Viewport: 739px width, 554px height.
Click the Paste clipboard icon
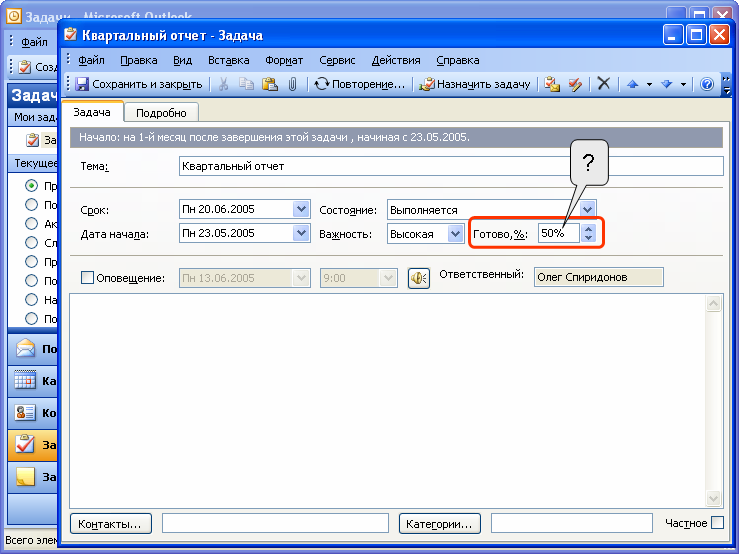click(x=270, y=84)
